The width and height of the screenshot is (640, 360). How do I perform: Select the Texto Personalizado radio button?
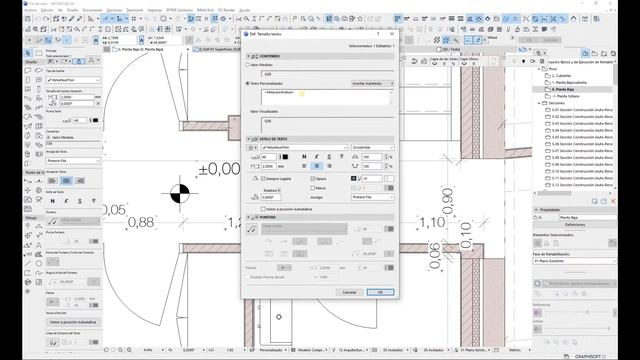click(247, 83)
